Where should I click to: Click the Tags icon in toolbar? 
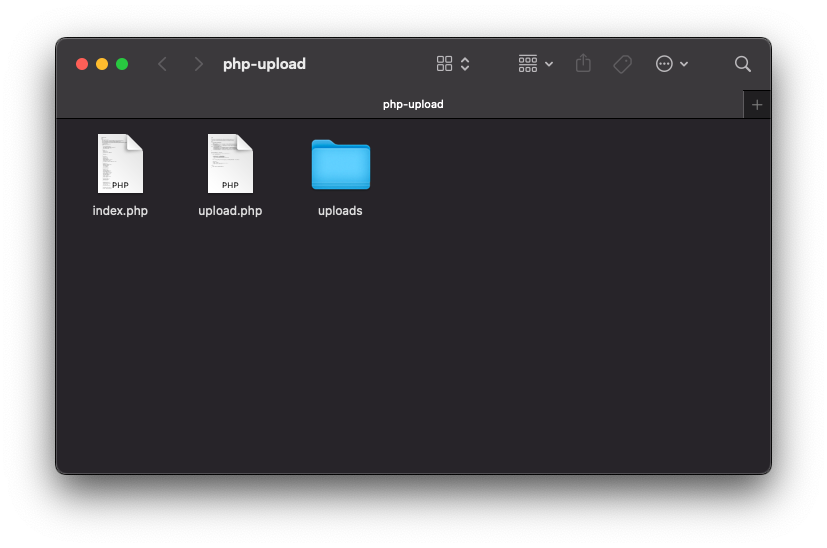(x=622, y=64)
